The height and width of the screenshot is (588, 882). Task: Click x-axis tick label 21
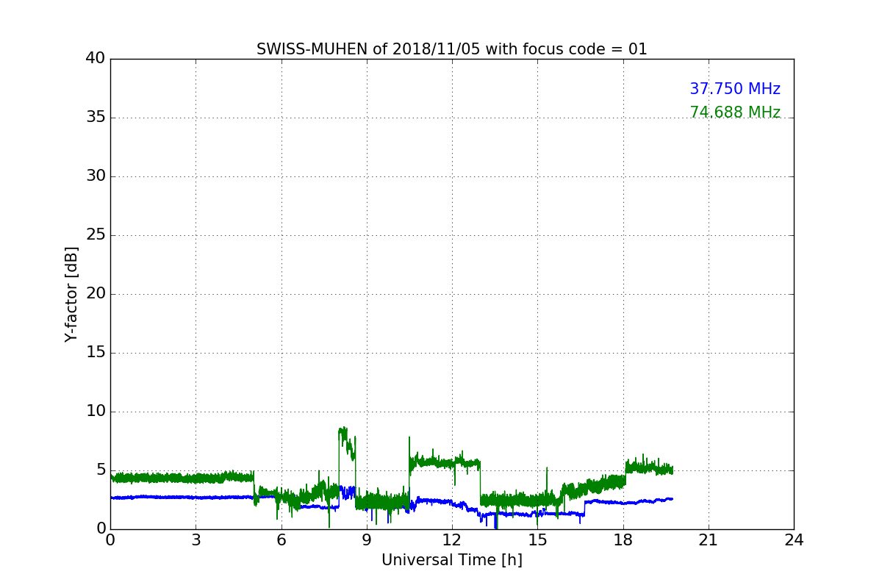click(x=709, y=540)
